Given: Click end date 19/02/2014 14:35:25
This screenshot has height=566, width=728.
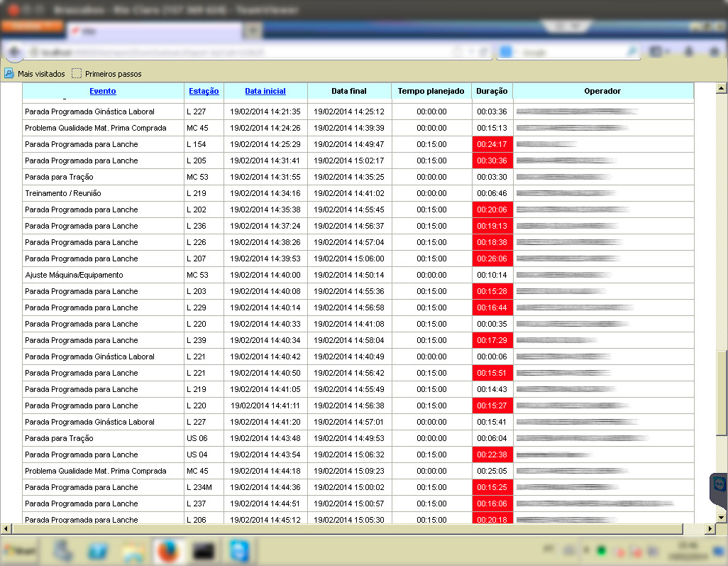Looking at the screenshot, I should pos(349,177).
